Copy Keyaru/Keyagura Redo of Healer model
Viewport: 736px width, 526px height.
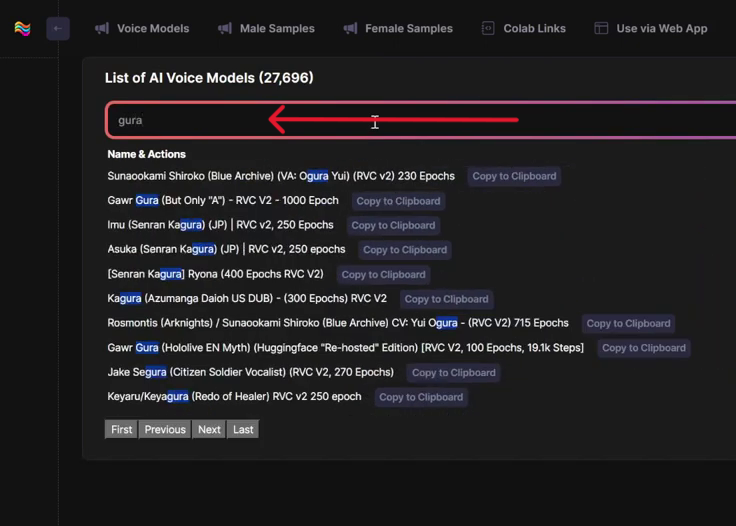point(421,397)
